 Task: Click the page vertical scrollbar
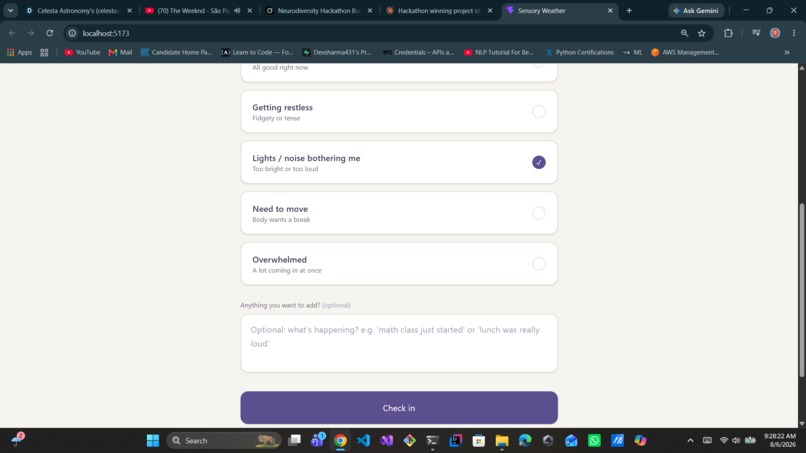point(801,291)
